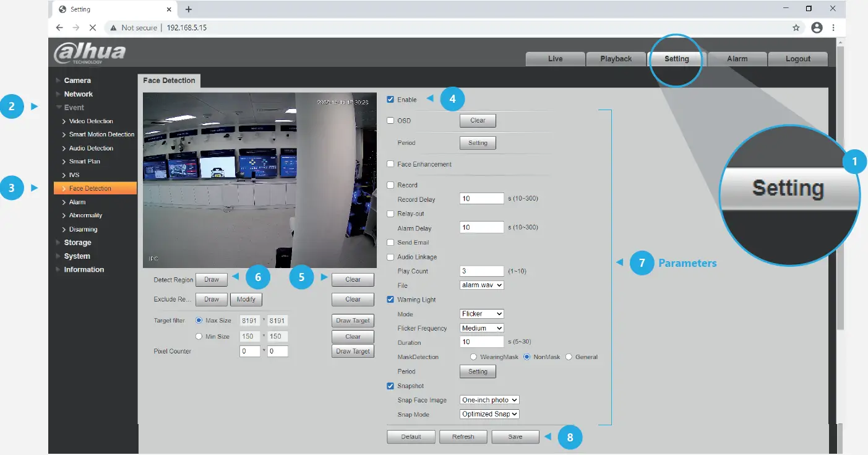Stop page loading with X icon
This screenshot has height=455, width=868.
pyautogui.click(x=92, y=28)
